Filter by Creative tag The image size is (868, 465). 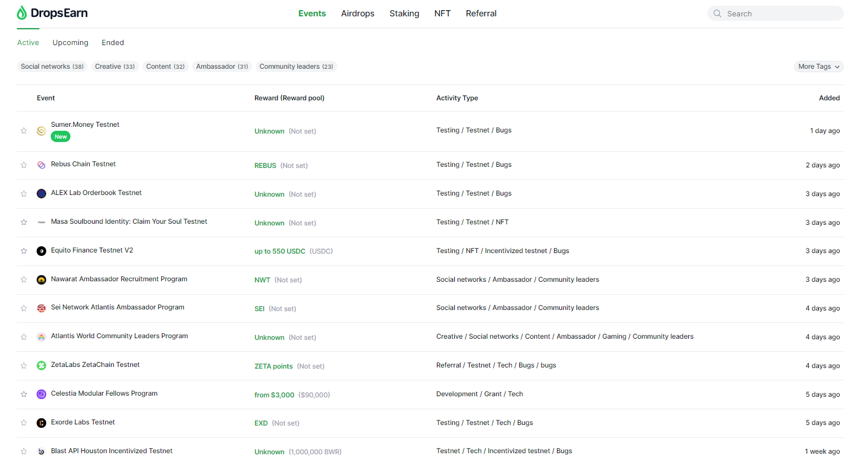click(x=115, y=67)
